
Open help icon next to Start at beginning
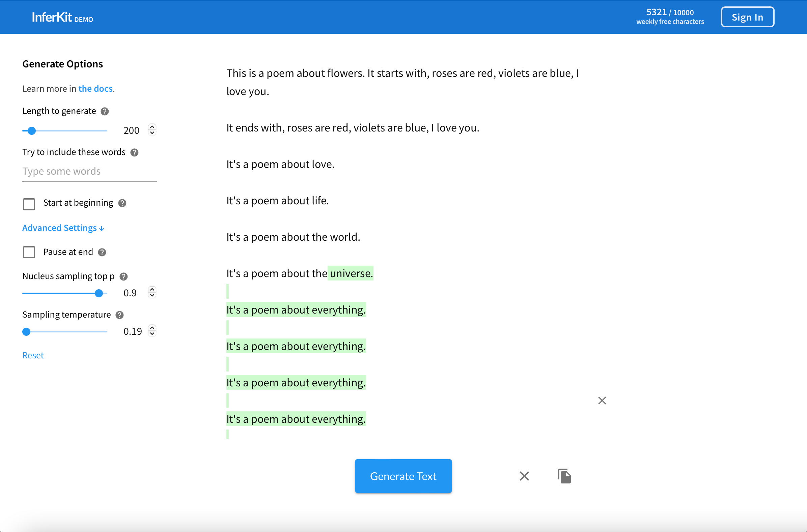tap(122, 203)
